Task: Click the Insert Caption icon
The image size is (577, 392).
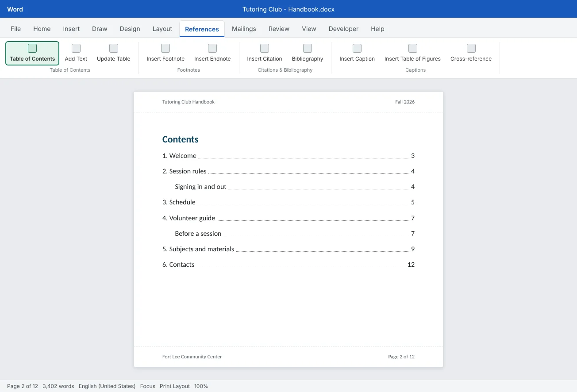Action: 357,48
